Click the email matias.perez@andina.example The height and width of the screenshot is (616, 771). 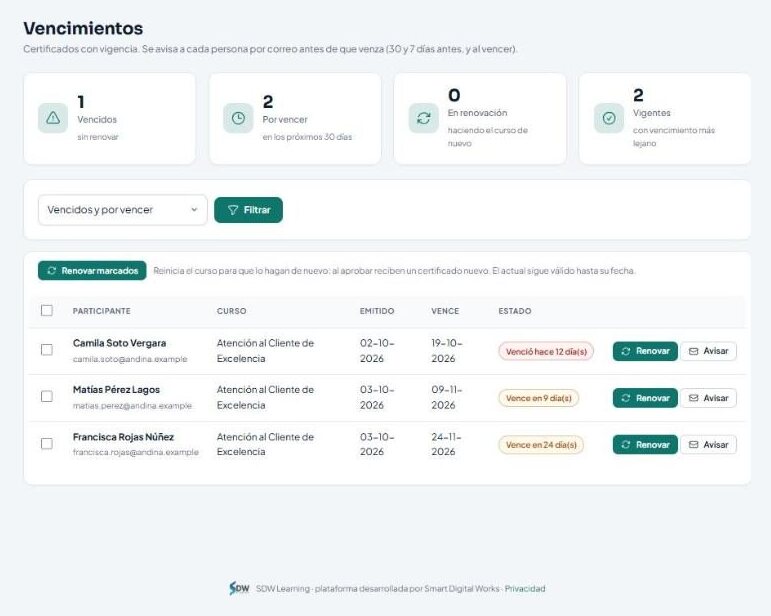[132, 406]
